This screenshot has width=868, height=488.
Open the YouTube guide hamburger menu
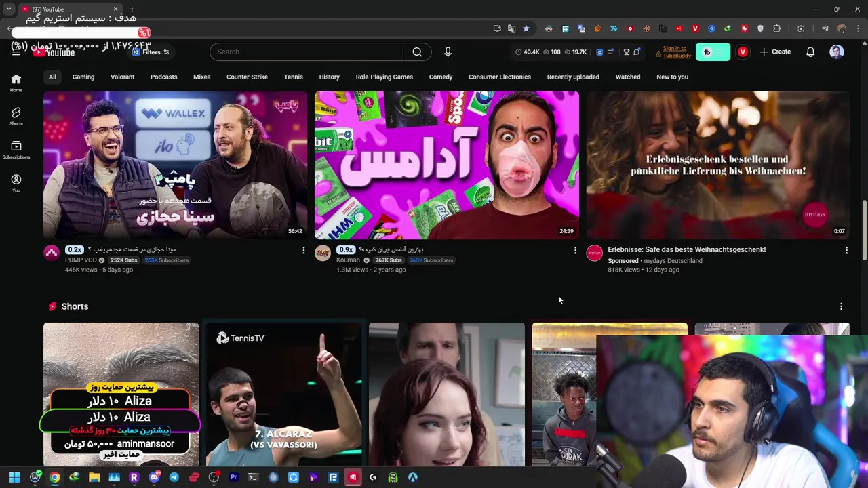[x=16, y=52]
